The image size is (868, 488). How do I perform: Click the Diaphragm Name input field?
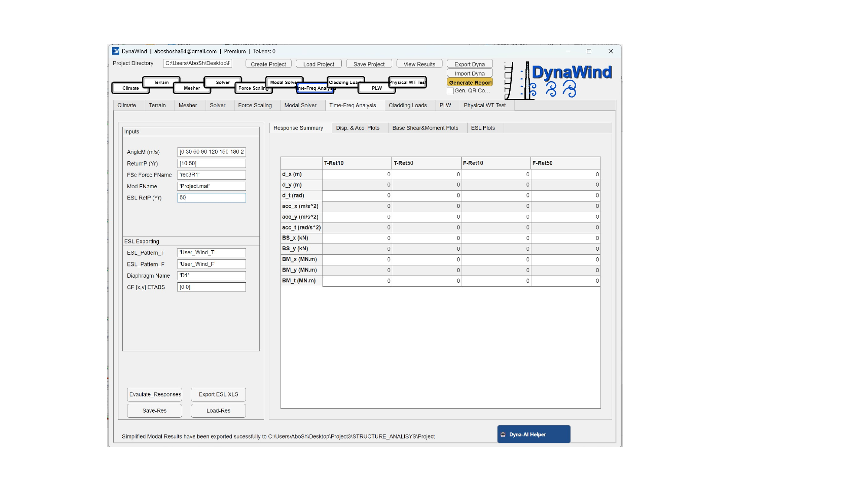pos(211,276)
